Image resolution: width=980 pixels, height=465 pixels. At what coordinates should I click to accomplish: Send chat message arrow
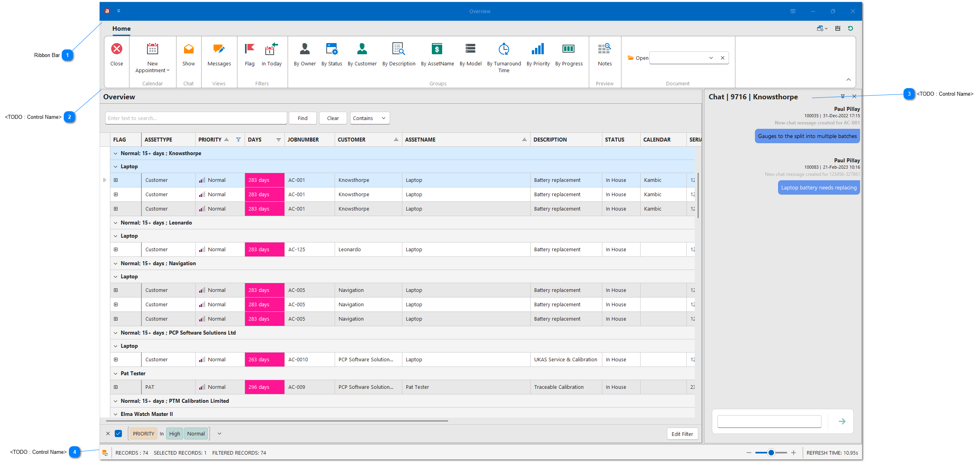tap(842, 421)
